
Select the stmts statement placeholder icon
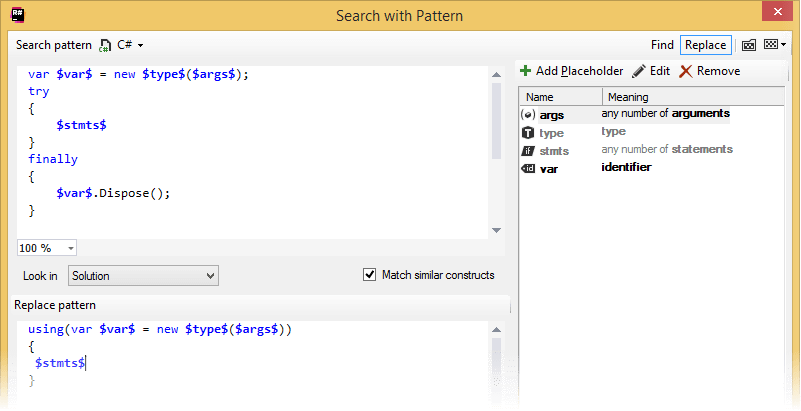528,150
